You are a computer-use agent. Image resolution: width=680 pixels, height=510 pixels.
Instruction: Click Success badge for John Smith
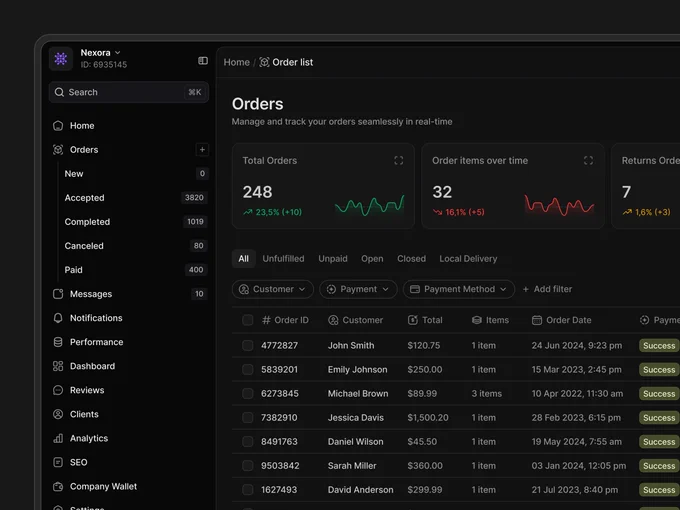pyautogui.click(x=659, y=346)
